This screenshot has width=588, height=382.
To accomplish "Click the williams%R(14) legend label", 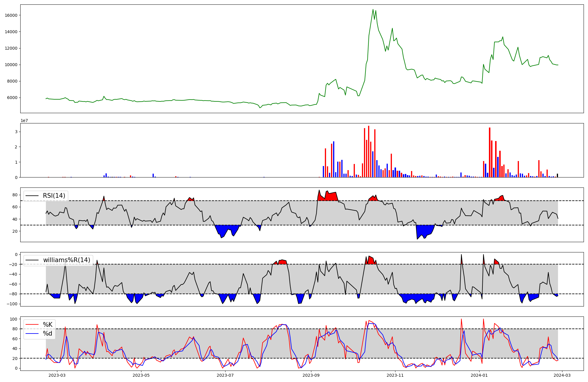I will (x=67, y=260).
